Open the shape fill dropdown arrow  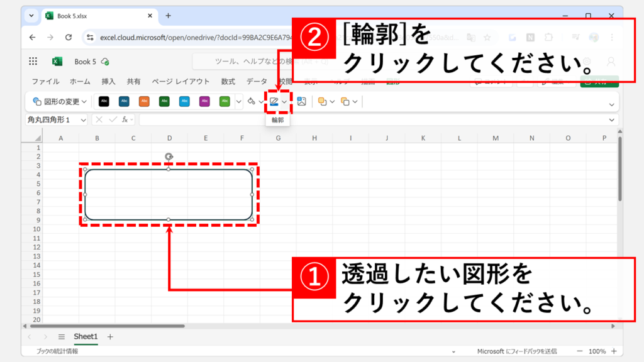[261, 101]
